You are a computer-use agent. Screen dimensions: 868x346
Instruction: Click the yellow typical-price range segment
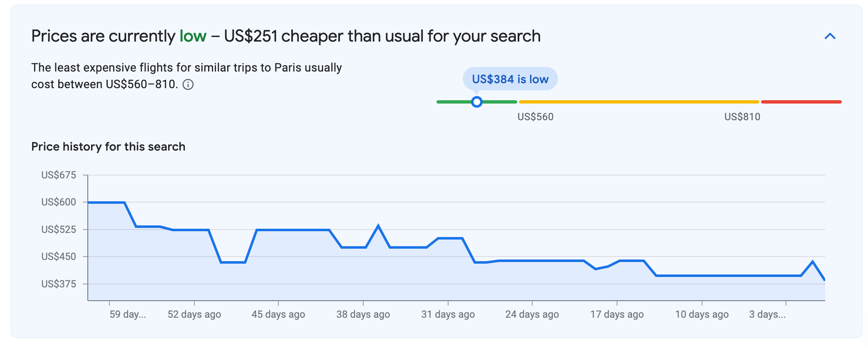pyautogui.click(x=639, y=102)
